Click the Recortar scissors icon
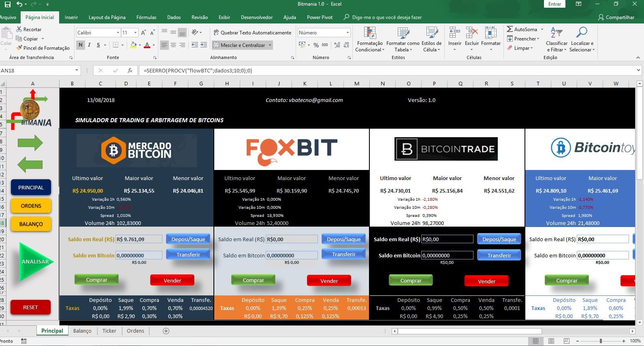 click(x=19, y=29)
